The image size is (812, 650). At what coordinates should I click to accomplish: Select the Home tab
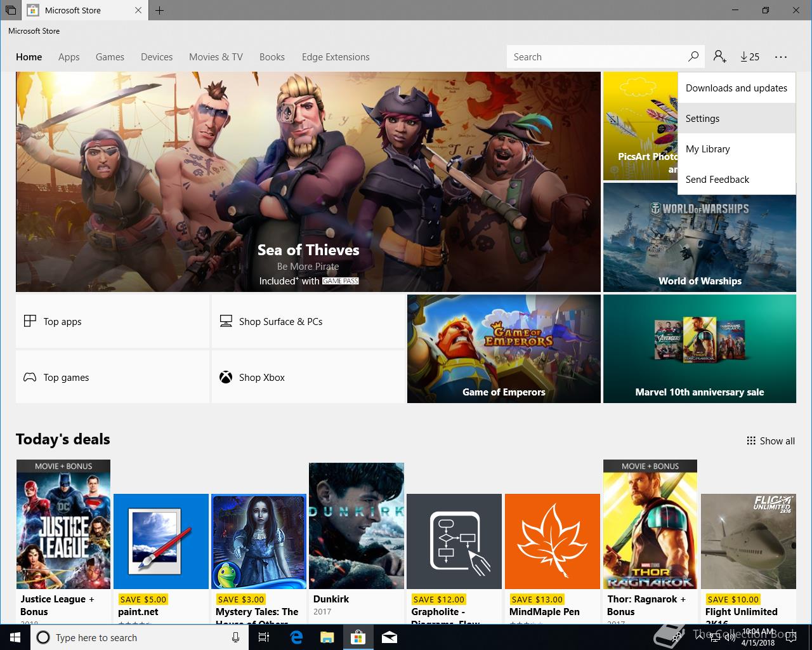click(x=29, y=56)
